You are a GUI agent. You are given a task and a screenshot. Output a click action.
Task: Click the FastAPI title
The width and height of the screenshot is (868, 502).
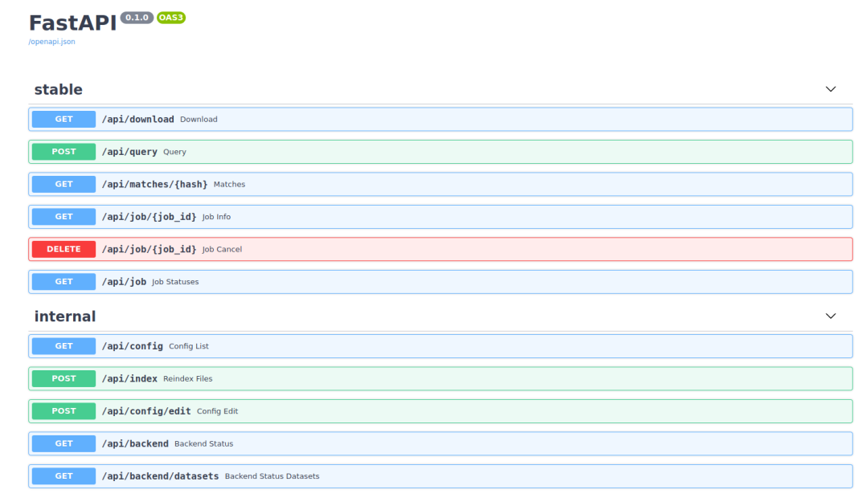[x=72, y=23]
